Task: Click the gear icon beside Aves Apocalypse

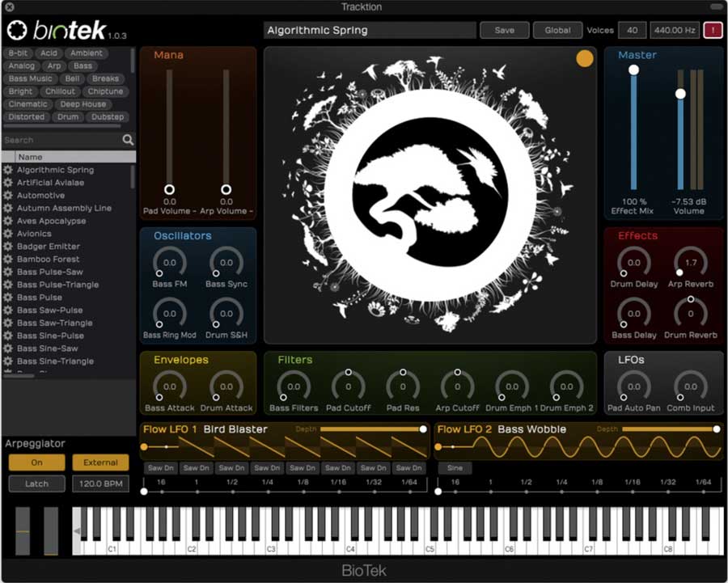Action: (x=8, y=221)
